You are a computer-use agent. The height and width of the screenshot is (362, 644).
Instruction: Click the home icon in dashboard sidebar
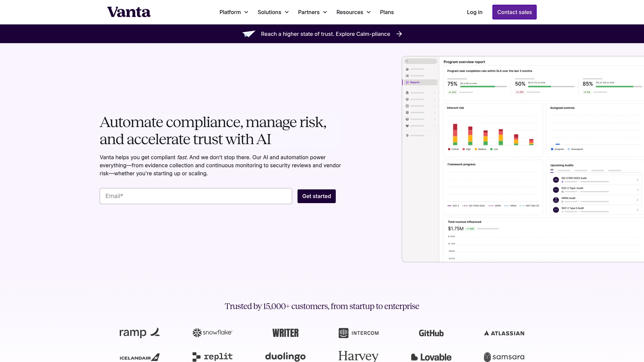(x=407, y=69)
